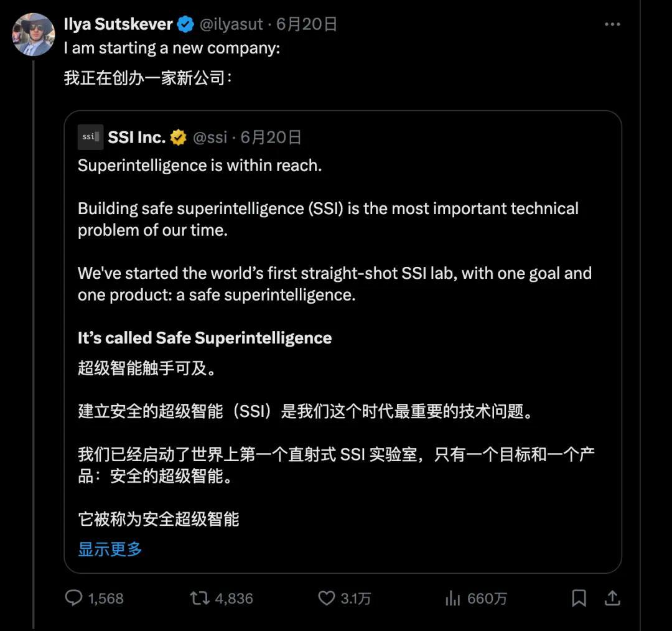Viewport: 672px width, 631px height.
Task: Expand quoted tweet with 显示更多
Action: pos(110,549)
